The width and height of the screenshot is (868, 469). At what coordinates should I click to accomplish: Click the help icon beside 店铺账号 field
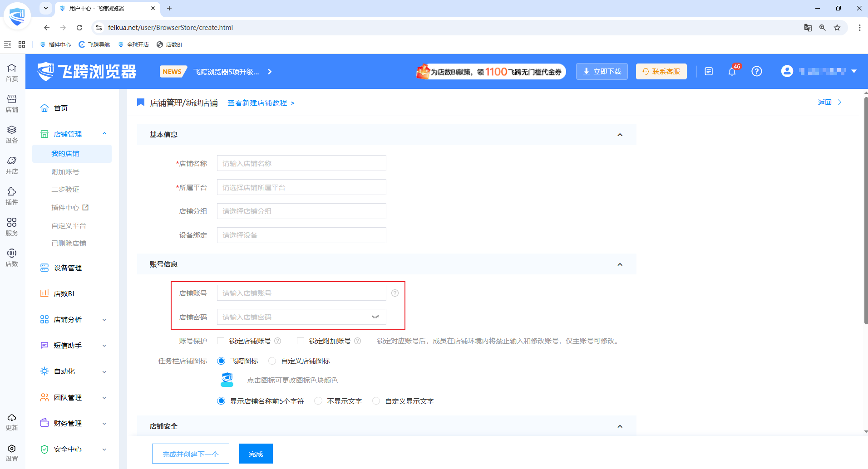coord(395,293)
